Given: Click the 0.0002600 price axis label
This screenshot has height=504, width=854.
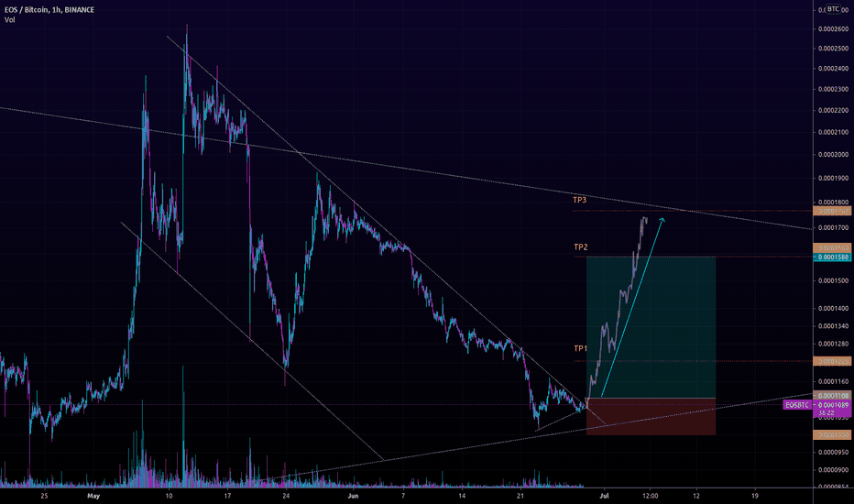Looking at the screenshot, I should click(833, 29).
